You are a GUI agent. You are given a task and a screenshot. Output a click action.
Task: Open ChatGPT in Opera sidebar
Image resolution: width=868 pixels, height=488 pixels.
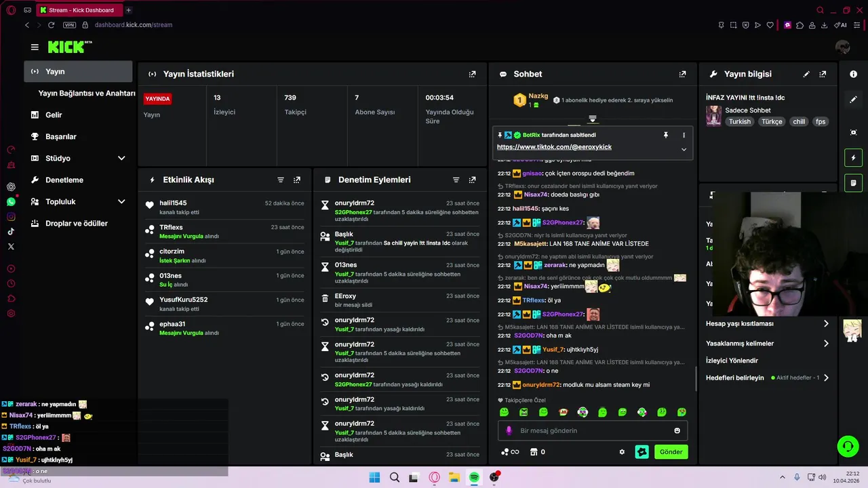point(11,186)
